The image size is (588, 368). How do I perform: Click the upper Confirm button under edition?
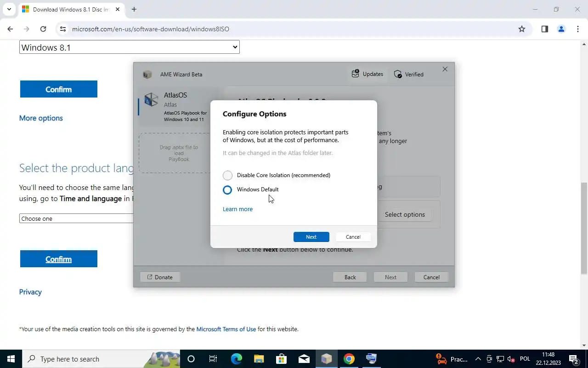click(59, 89)
